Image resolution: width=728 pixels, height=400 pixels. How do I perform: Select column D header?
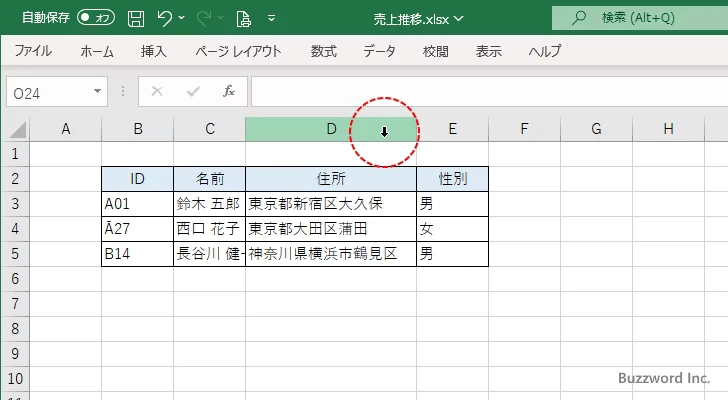click(x=330, y=128)
